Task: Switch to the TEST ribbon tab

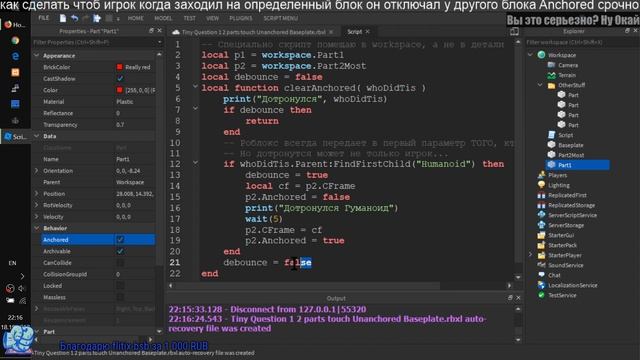Action: coord(189,18)
